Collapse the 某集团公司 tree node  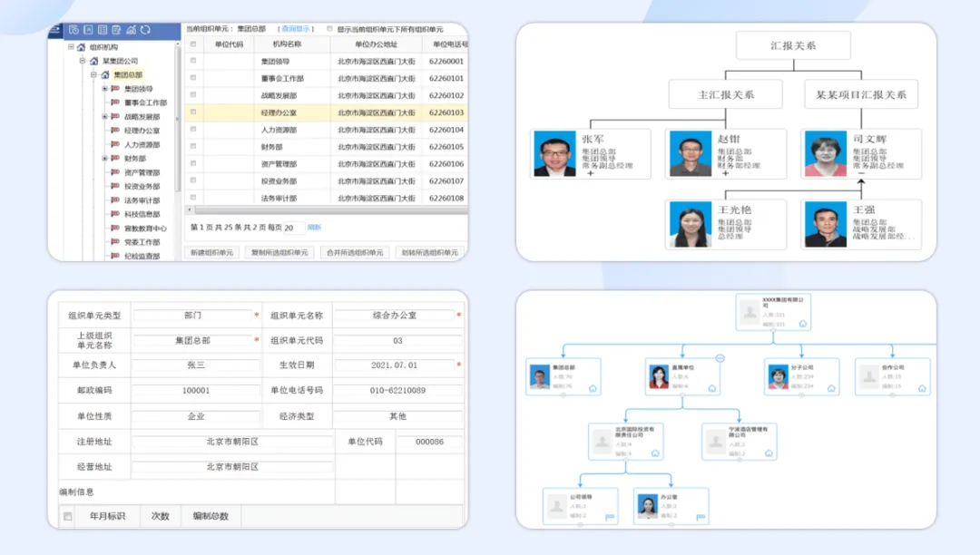coord(82,61)
